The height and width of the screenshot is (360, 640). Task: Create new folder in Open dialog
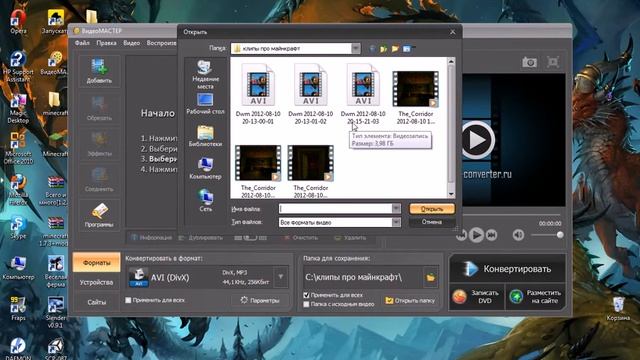coord(395,49)
